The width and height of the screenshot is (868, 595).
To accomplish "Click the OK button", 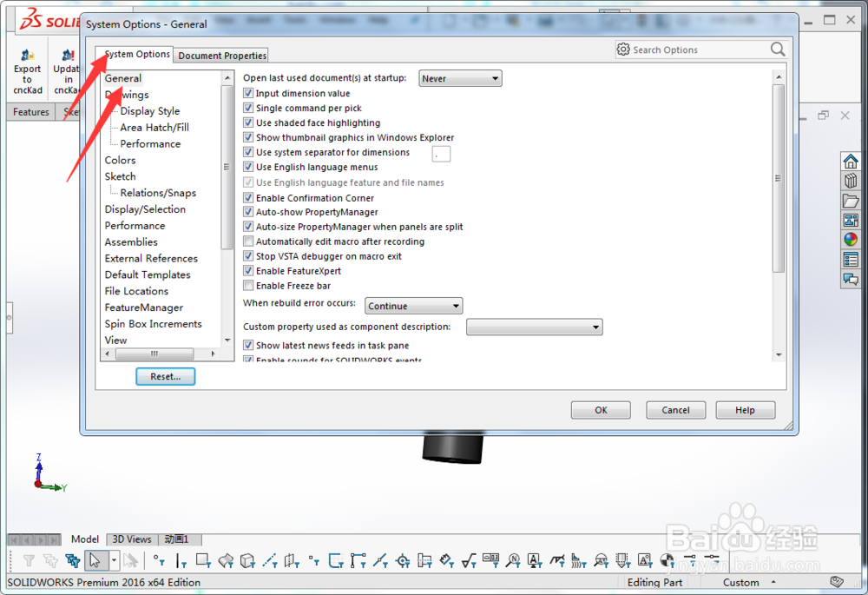I will click(601, 410).
